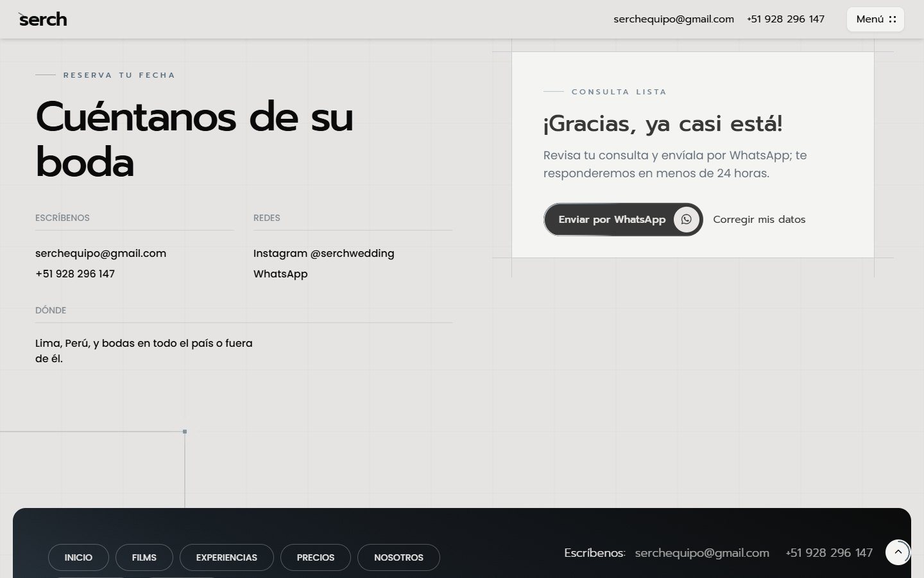Click the scroll-to-top arrow button
The image size is (924, 578).
(898, 552)
